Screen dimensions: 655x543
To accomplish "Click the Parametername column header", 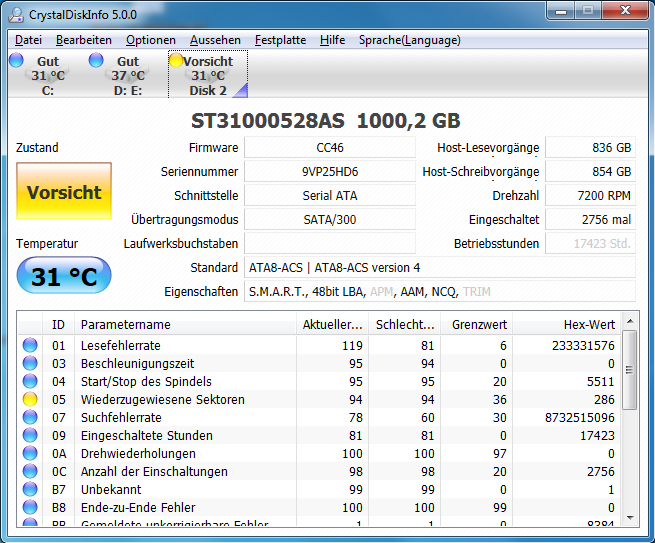I will click(185, 325).
